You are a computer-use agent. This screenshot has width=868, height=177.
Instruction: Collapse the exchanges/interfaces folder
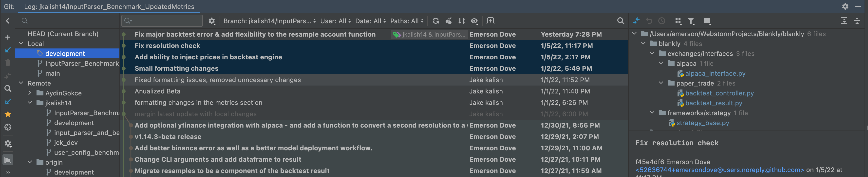click(652, 53)
